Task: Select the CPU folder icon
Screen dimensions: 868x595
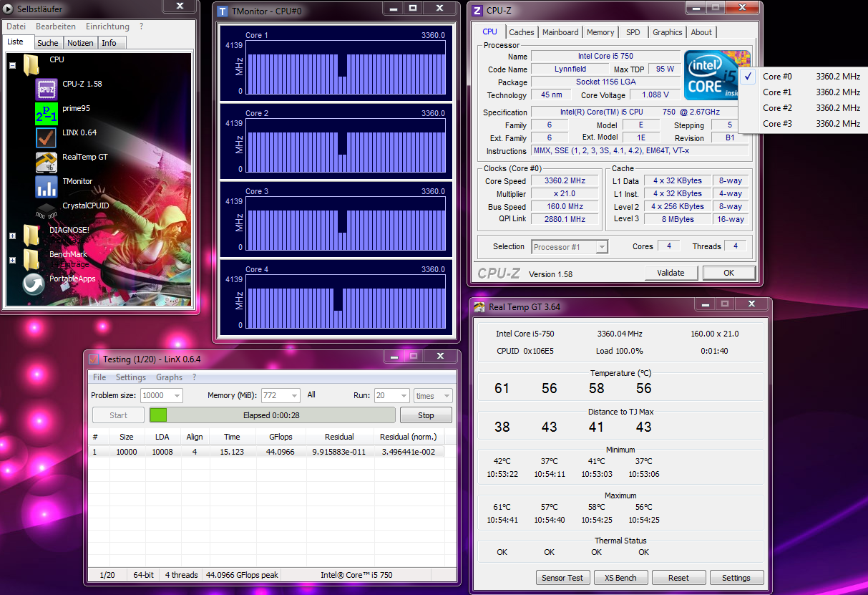Action: (x=31, y=65)
